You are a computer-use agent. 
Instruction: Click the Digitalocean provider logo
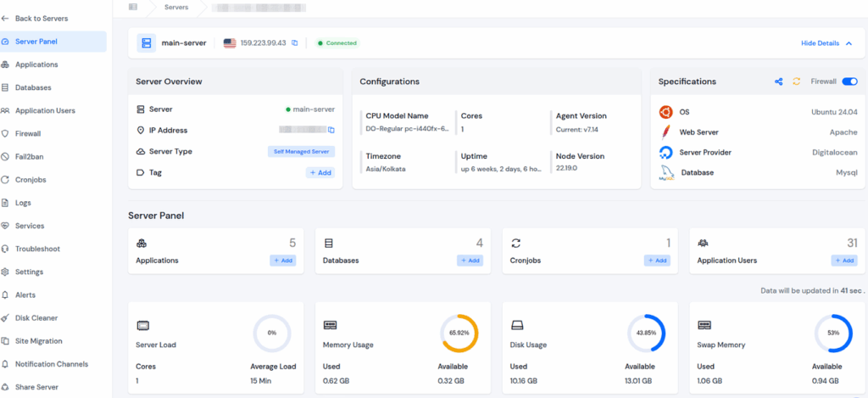(x=666, y=153)
